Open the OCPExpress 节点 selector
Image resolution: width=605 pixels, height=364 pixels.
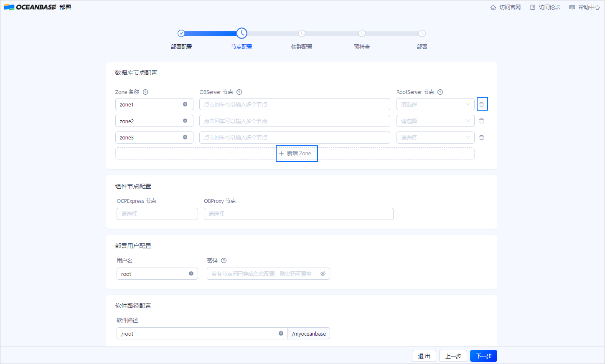point(157,214)
